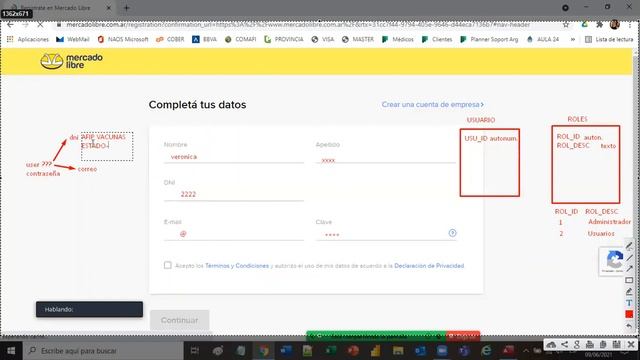Close the Mercado Libre tab
Screen dimensions: 640x360
tap(109, 8)
